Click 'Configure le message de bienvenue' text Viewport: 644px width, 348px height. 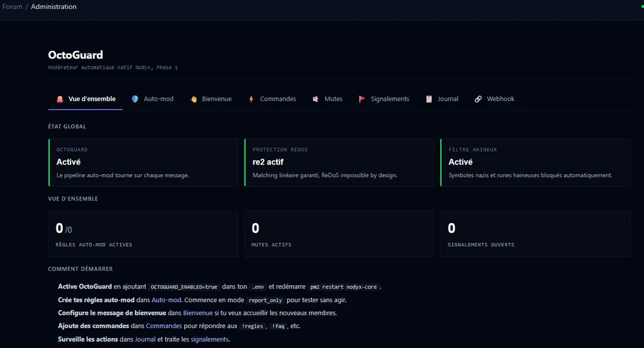click(x=112, y=313)
